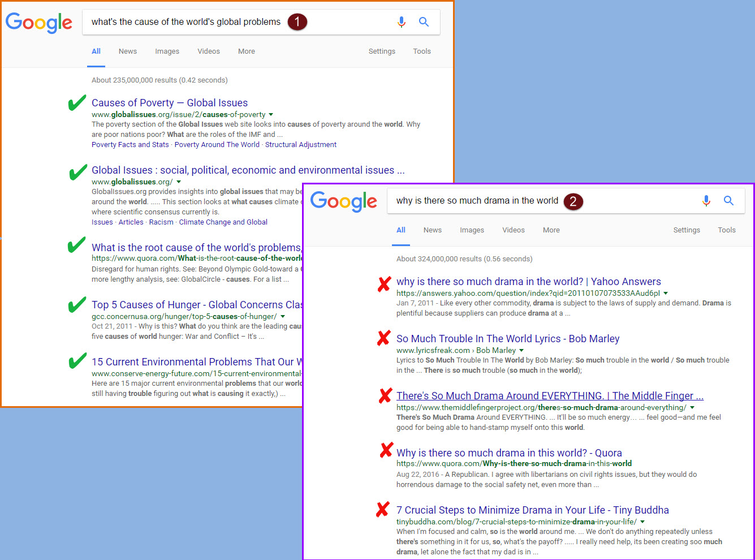The width and height of the screenshot is (755, 560).
Task: Open dropdown arrow beside lyricsfreak.com Bob Marley
Action: (521, 351)
